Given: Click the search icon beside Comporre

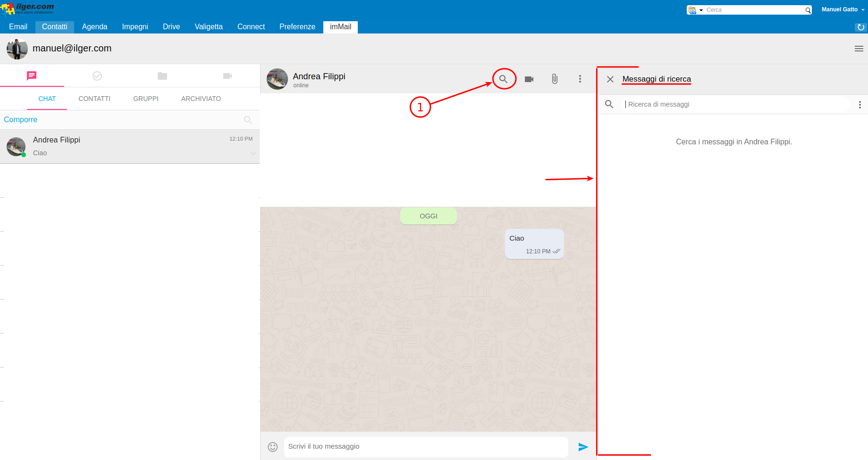Looking at the screenshot, I should [248, 120].
